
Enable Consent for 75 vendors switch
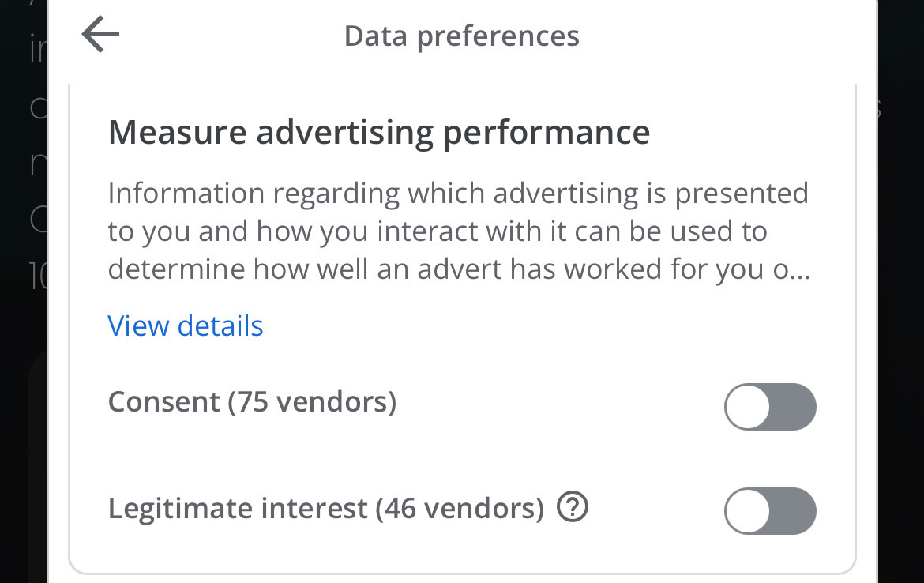770,407
